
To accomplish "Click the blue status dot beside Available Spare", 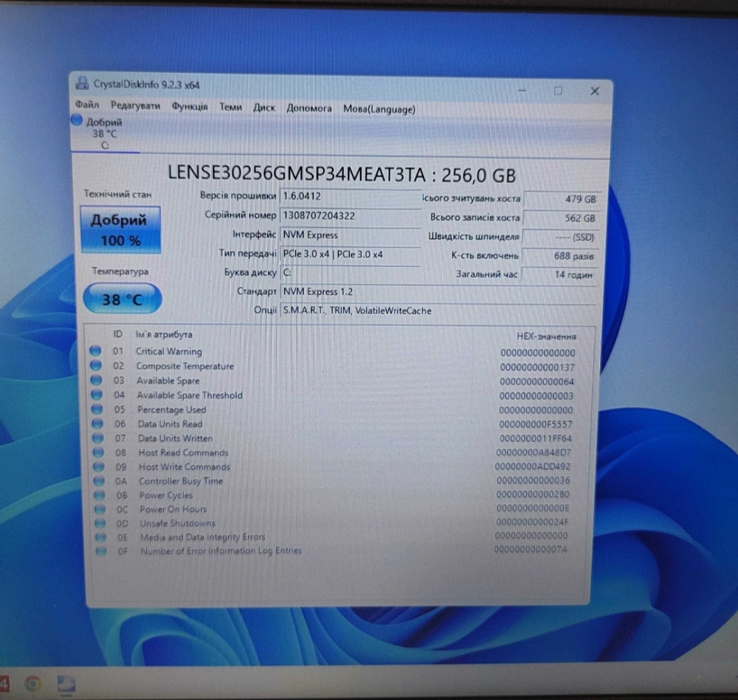I will click(x=96, y=381).
